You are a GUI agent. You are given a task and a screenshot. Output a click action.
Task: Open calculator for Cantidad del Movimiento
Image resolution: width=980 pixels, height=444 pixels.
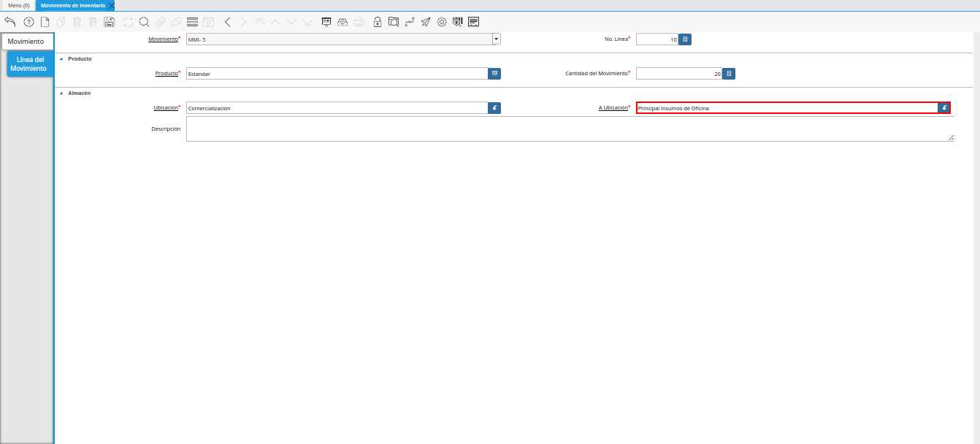pos(729,74)
